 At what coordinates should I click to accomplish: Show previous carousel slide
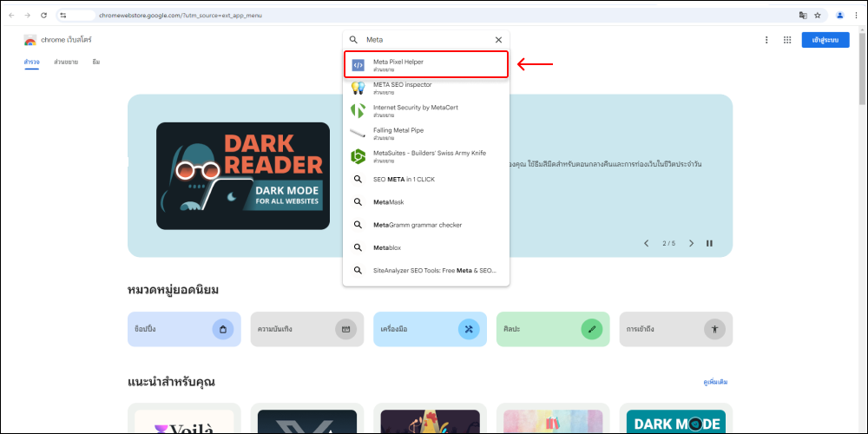pos(646,243)
